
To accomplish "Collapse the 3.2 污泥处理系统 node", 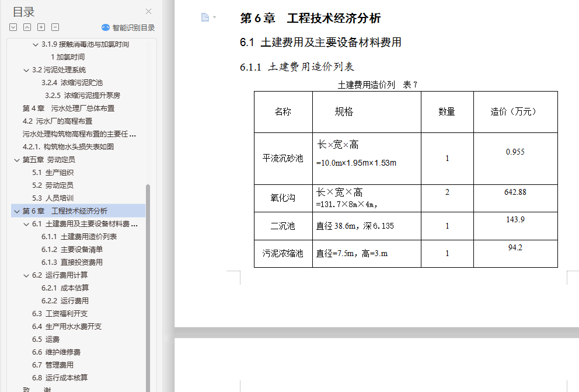I will 26,70.
